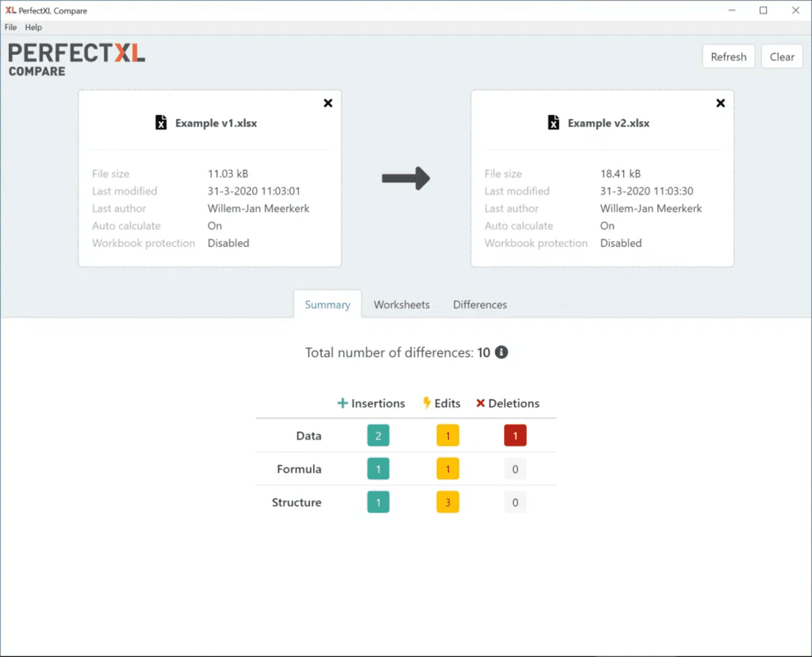This screenshot has width=812, height=657.
Task: Click the 31-3-2020 11:03:01 modified timestamp
Action: pyautogui.click(x=254, y=191)
